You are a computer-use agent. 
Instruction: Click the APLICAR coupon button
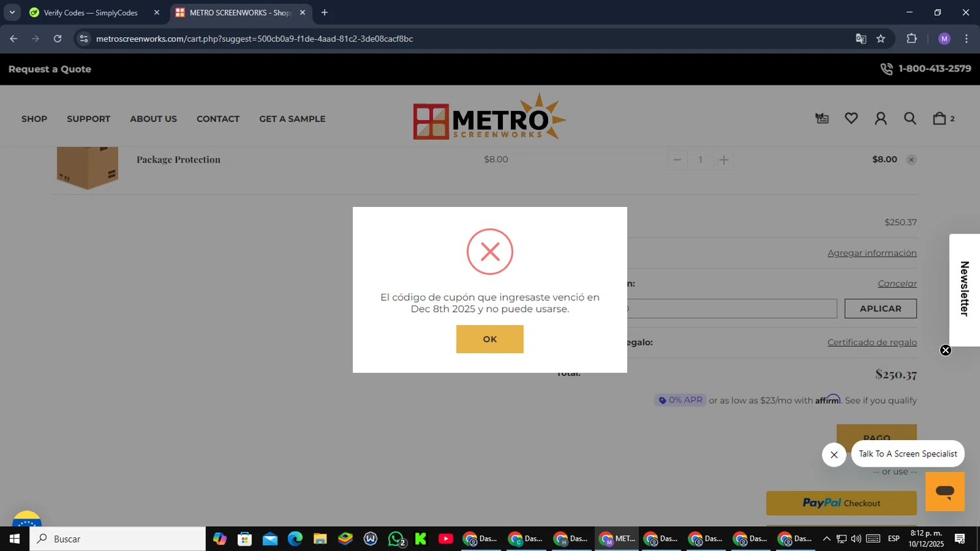click(880, 308)
